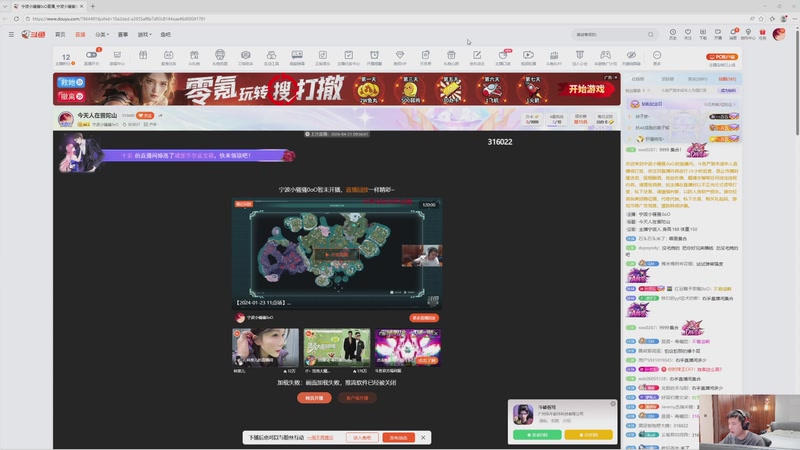
Task: Select the 直播 nav item
Action: tap(80, 35)
